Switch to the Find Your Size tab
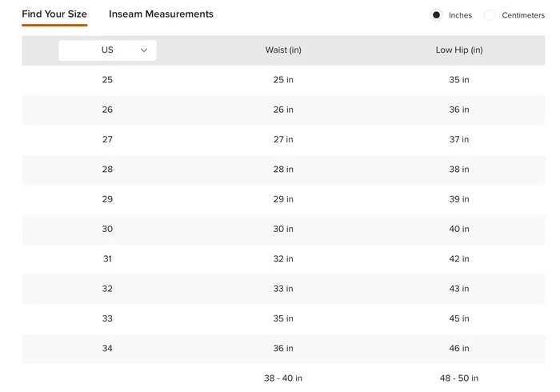 [54, 14]
